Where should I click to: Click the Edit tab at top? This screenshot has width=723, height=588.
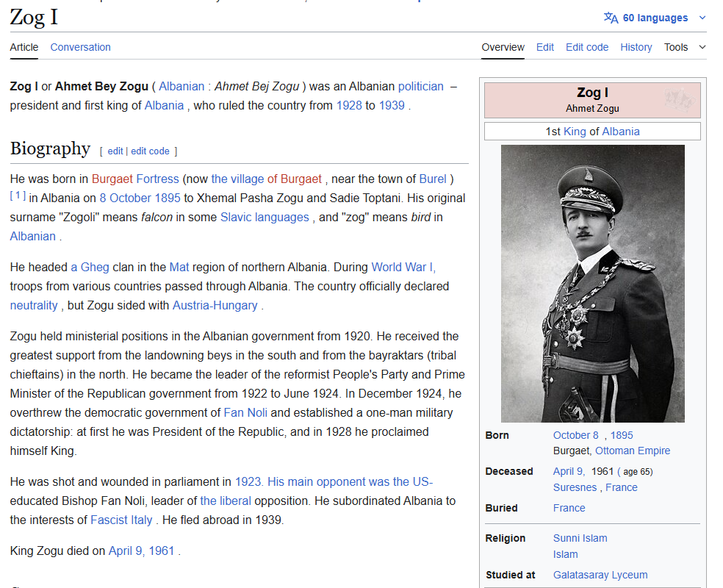(x=544, y=47)
